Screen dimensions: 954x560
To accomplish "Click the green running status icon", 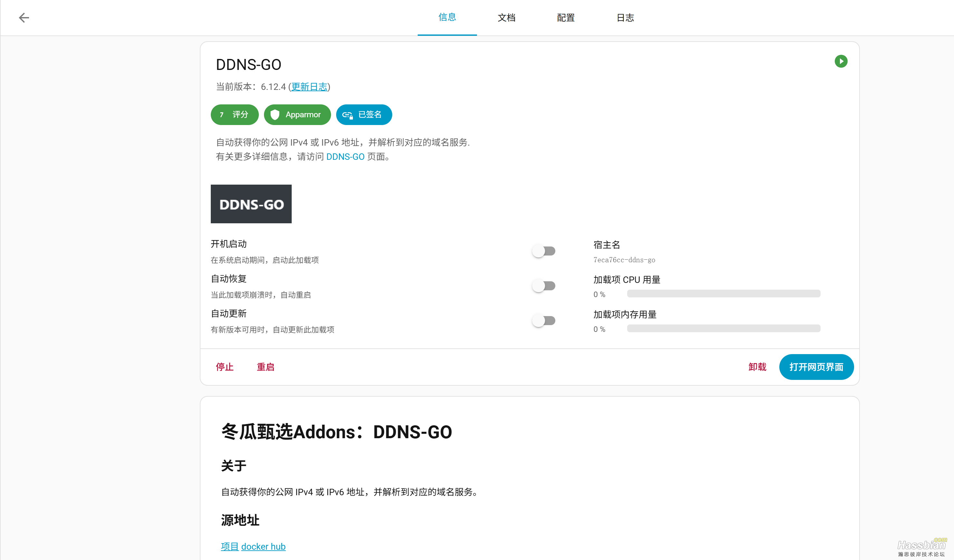I will click(841, 61).
